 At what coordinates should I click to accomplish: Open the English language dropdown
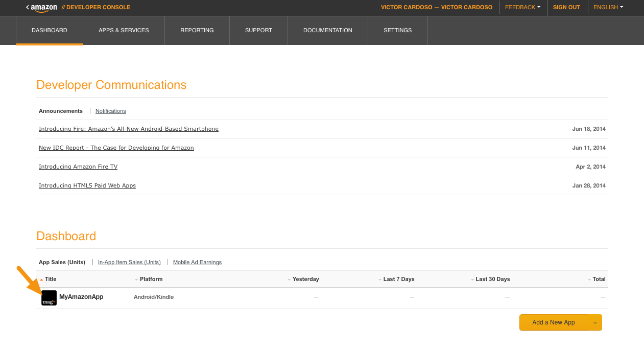point(608,7)
